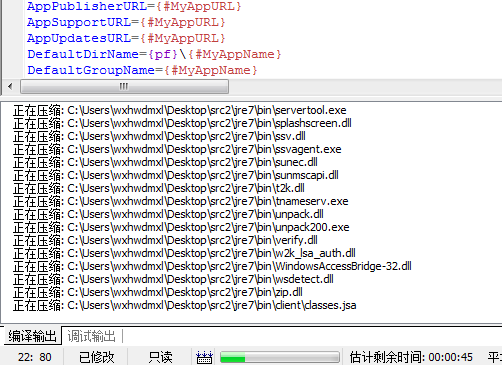Select the zip.dll output line
This screenshot has width=502, height=365.
click(158, 292)
